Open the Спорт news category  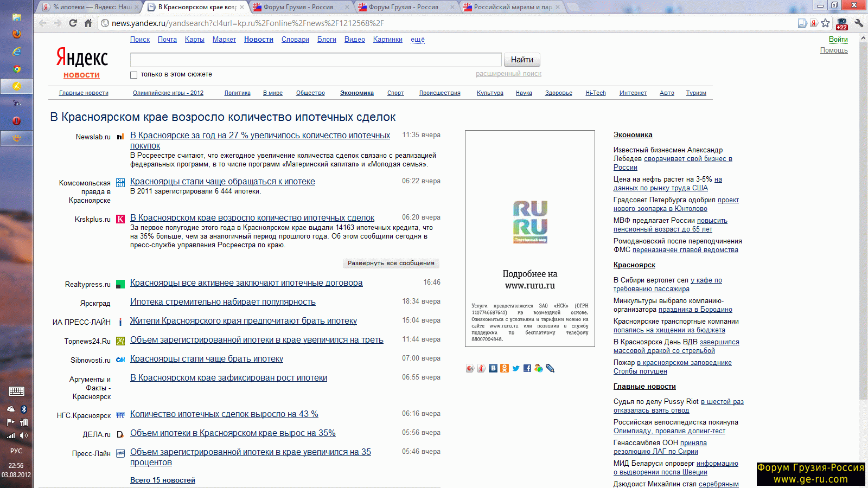coord(395,93)
